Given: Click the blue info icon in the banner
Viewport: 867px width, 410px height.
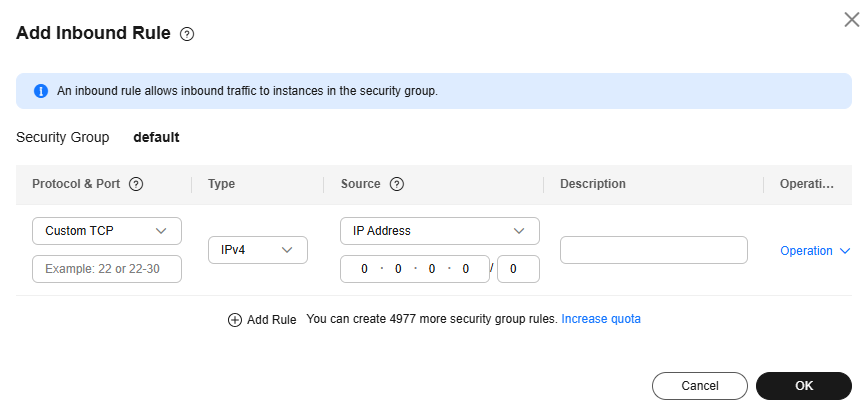Looking at the screenshot, I should 41,91.
